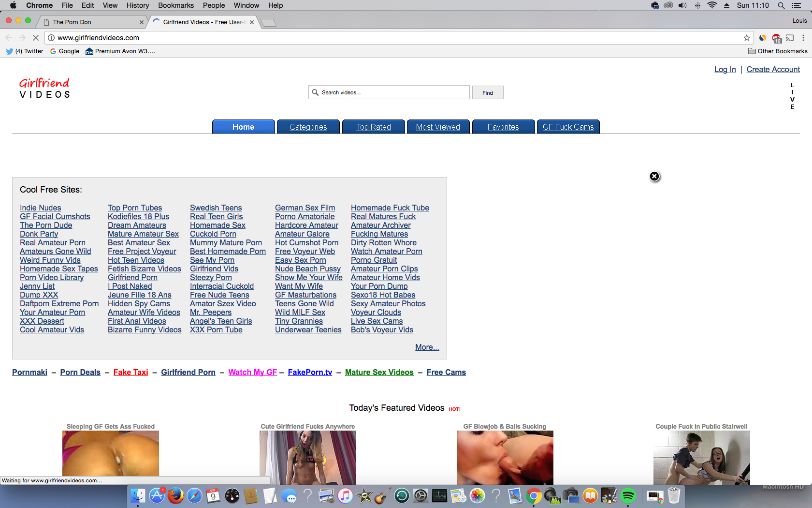Focus the Search videos input field
This screenshot has height=508, width=812.
tap(389, 92)
